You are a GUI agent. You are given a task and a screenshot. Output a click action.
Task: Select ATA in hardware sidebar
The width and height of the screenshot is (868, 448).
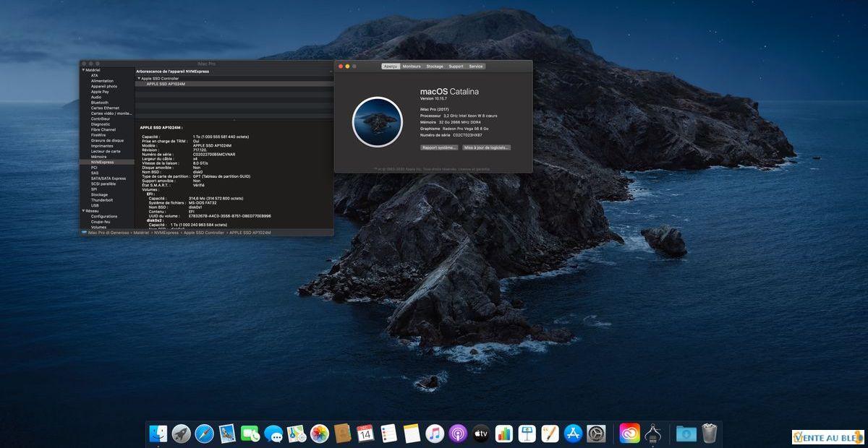pos(95,75)
